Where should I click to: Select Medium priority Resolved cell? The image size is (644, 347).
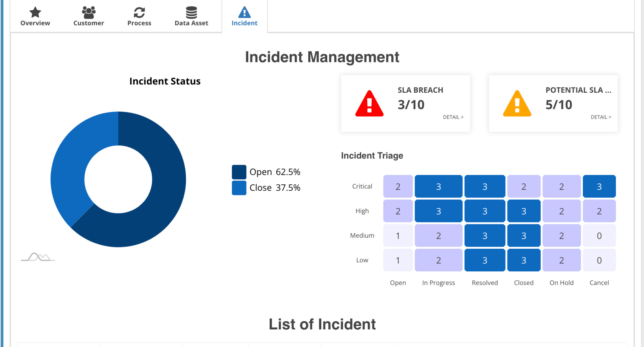(x=484, y=236)
